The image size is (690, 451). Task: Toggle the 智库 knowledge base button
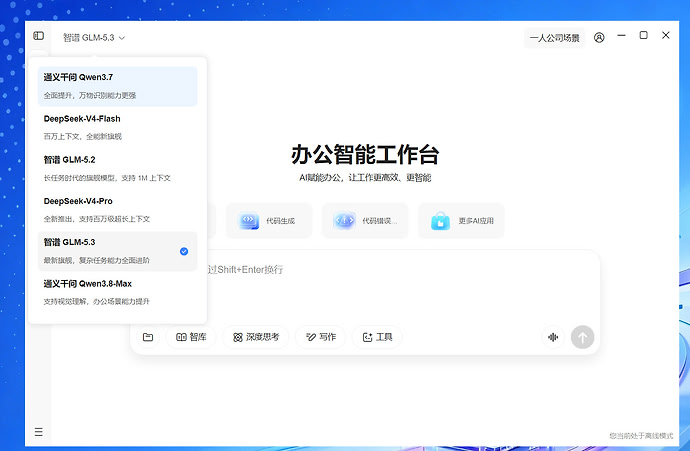click(191, 337)
